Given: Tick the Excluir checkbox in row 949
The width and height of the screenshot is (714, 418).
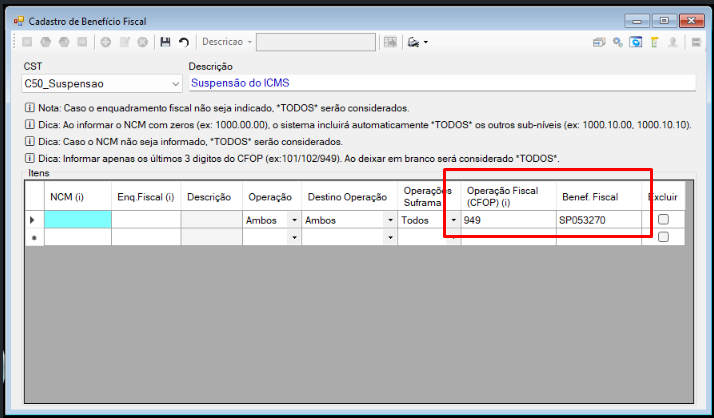Looking at the screenshot, I should pyautogui.click(x=663, y=219).
